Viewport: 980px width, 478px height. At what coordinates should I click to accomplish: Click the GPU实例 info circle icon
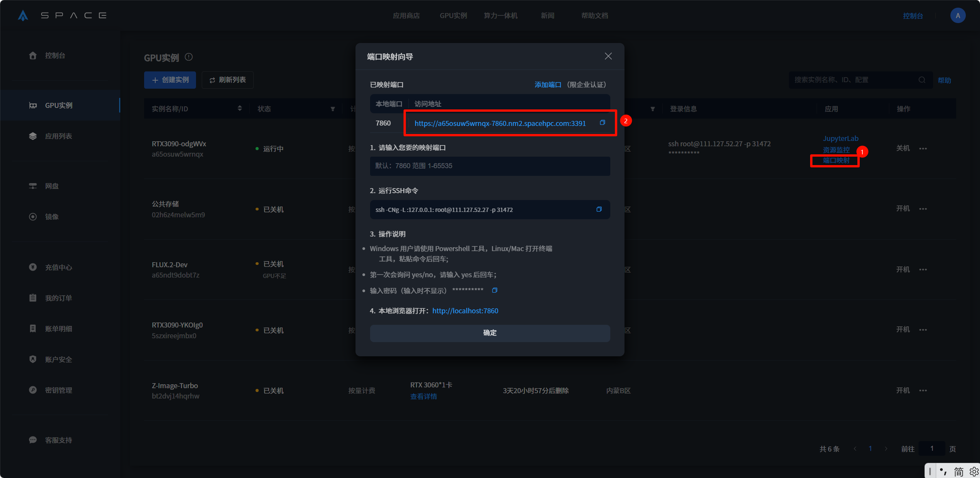[189, 57]
